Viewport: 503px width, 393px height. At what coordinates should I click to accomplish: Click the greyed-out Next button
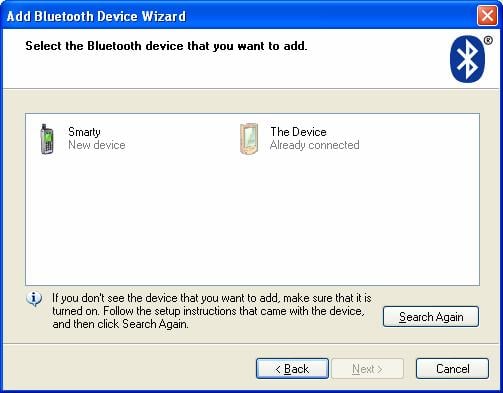point(367,369)
